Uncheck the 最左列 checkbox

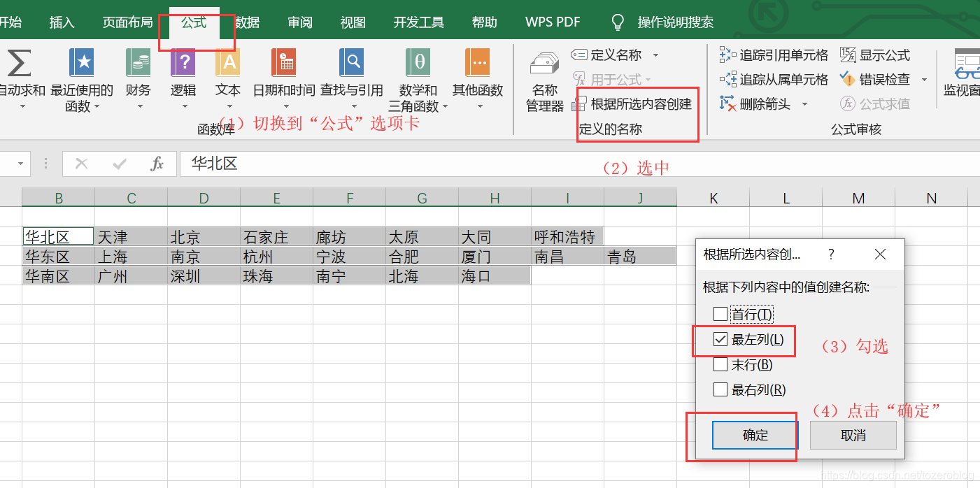click(x=720, y=339)
